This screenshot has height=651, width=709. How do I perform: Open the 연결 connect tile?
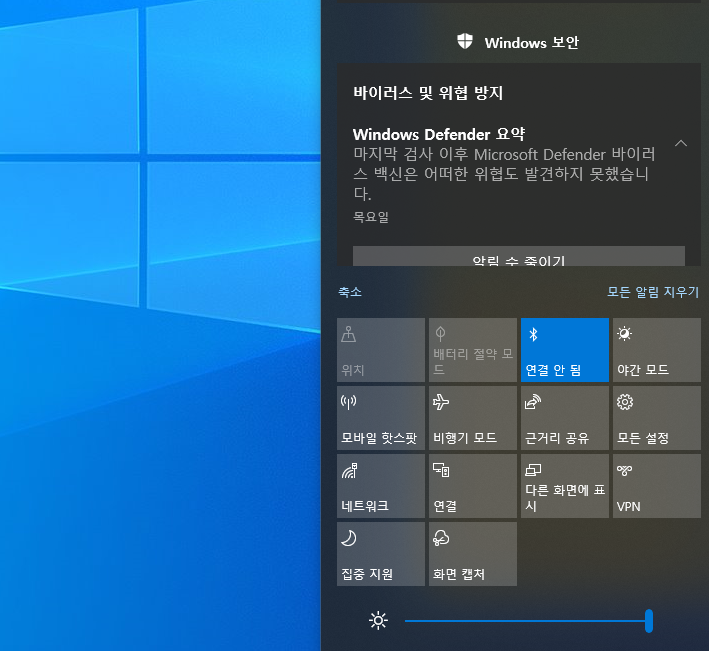(473, 486)
